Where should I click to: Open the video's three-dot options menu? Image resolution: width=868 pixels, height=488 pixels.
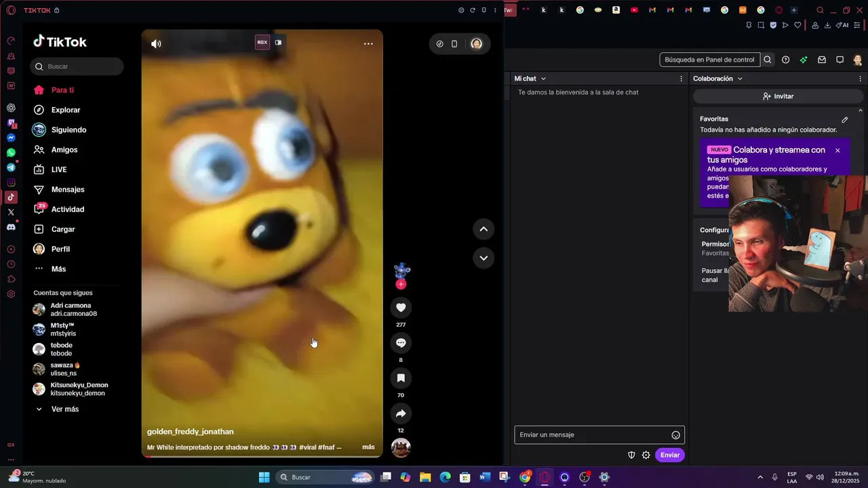tap(368, 43)
